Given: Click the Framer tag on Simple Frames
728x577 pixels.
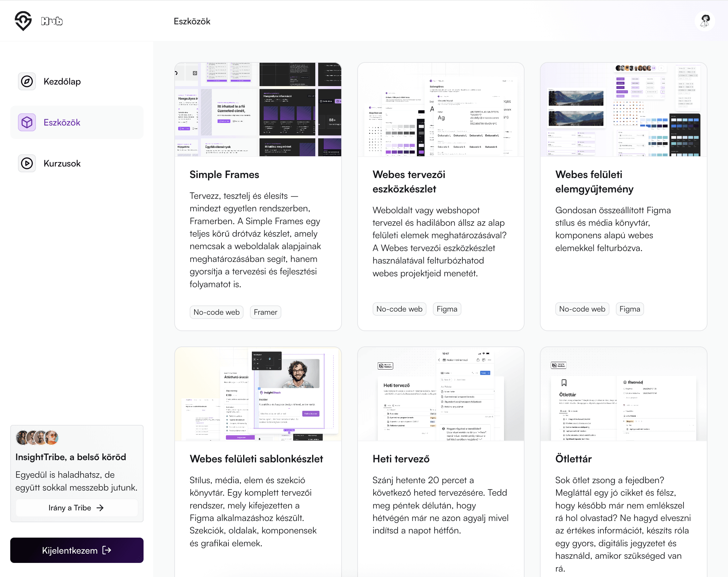Looking at the screenshot, I should 265,312.
